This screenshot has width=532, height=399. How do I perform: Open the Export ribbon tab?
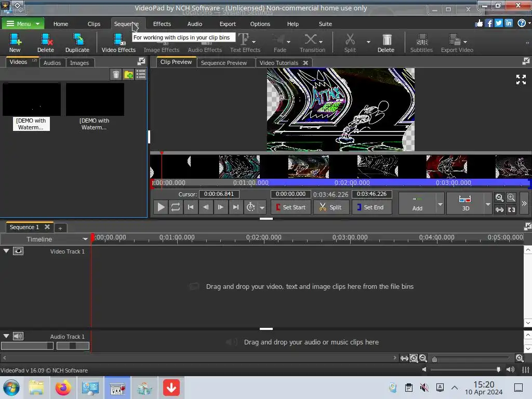[228, 24]
